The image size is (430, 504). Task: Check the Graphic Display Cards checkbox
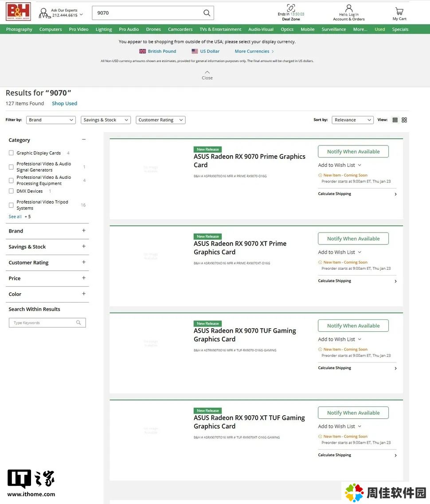[x=12, y=153]
